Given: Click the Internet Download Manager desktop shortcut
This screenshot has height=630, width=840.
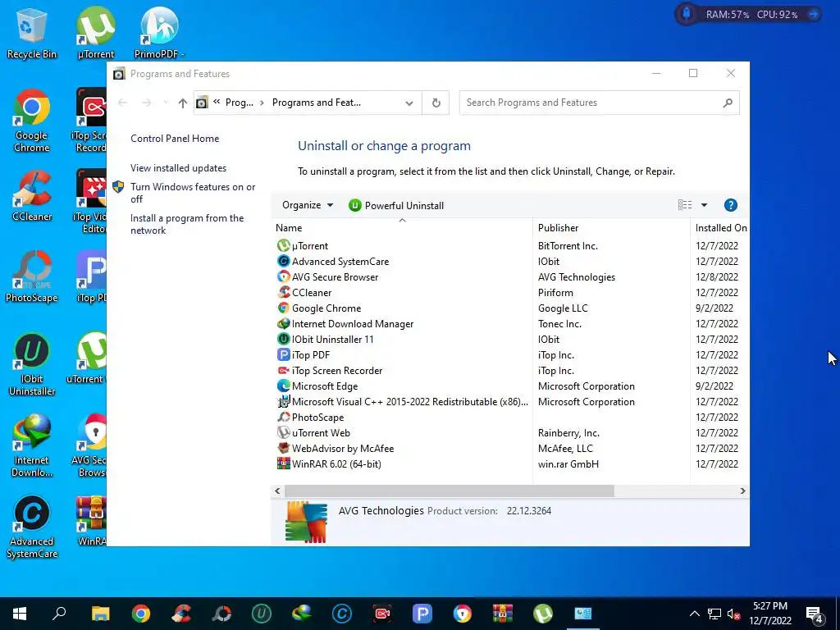Looking at the screenshot, I should [31, 445].
